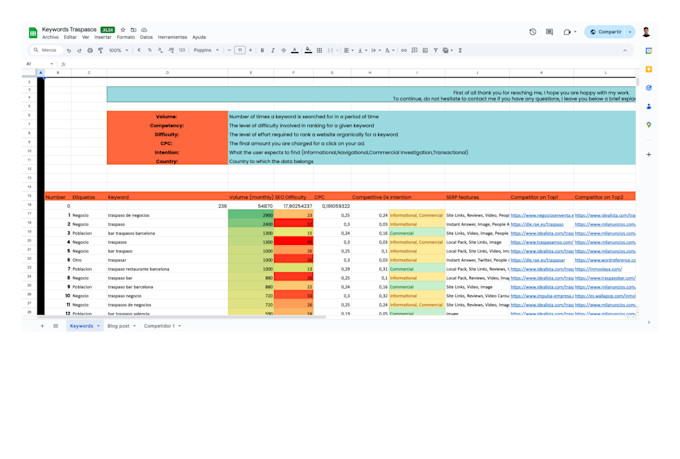Screen dimensions: 680x459
Task: Collapse the toolbar header with chevron
Action: pos(625,50)
